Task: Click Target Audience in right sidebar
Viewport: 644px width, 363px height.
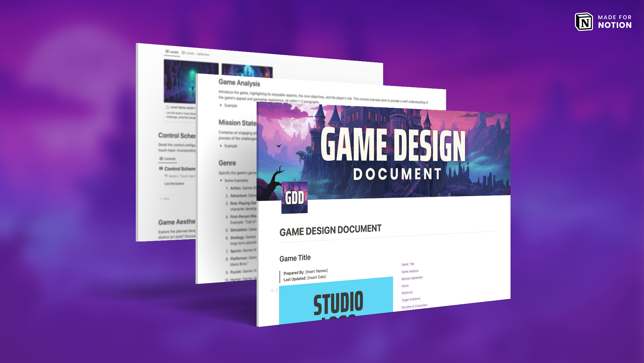Action: point(411,299)
